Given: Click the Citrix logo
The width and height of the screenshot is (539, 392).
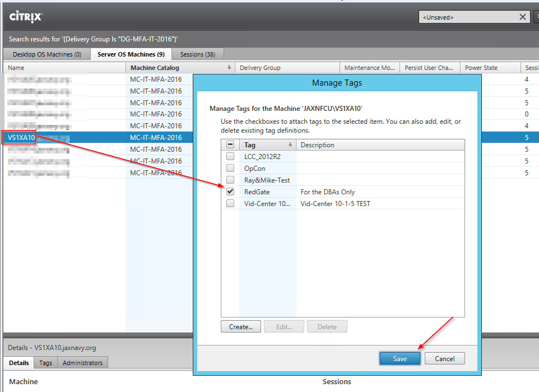Looking at the screenshot, I should click(26, 16).
